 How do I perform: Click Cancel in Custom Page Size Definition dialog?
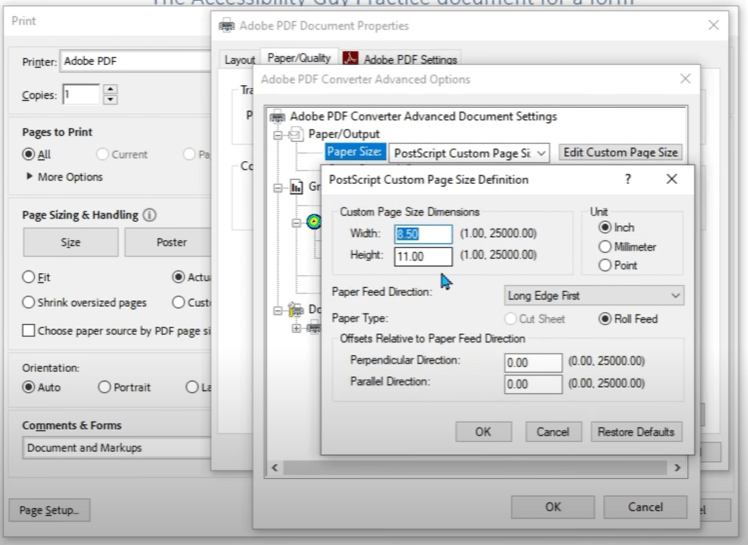pos(553,432)
